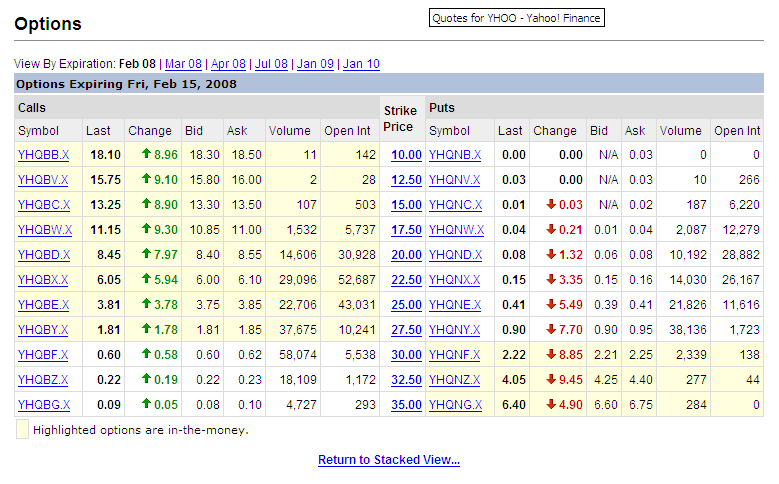
Task: Switch to Jan 10 expiration
Action: point(361,64)
